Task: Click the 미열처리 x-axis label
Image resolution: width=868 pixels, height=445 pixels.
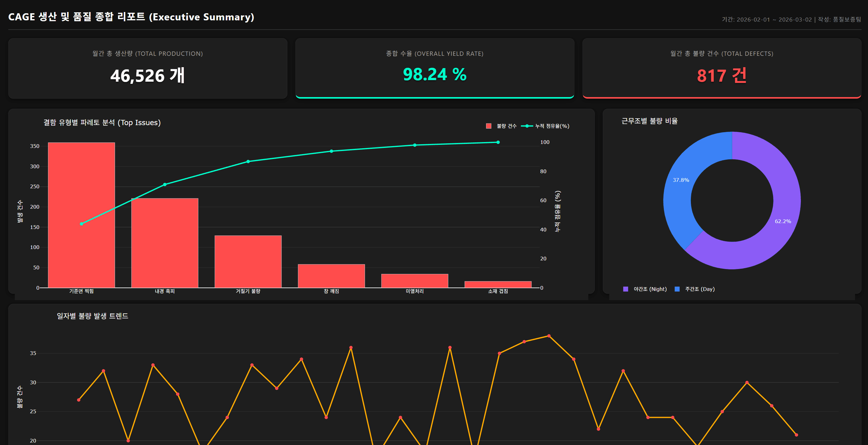Action: tap(415, 291)
